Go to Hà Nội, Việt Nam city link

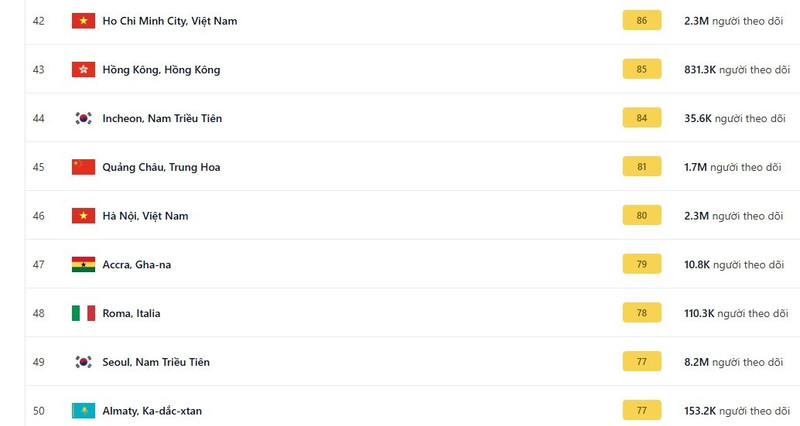[145, 216]
